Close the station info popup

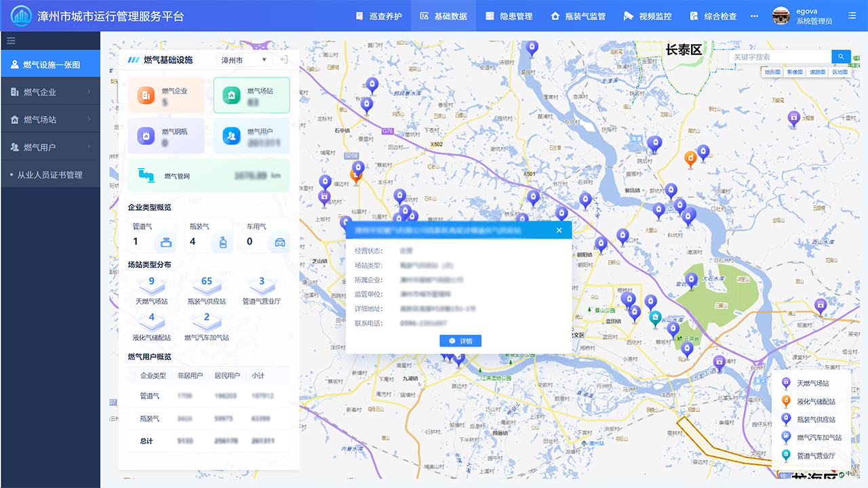(559, 230)
